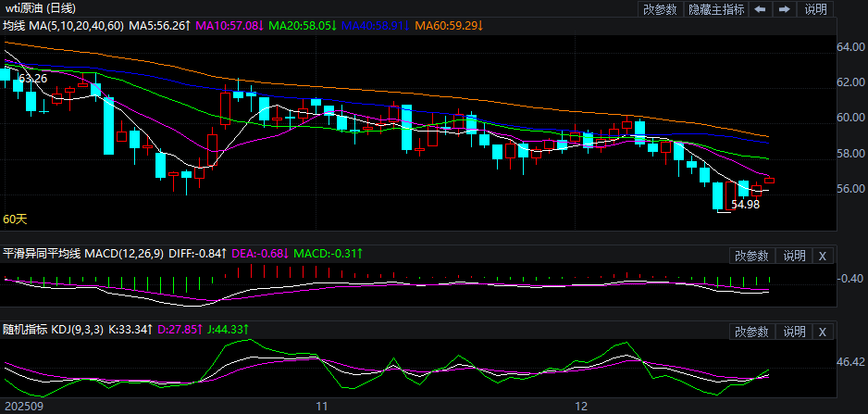Select the MA60 orange value label

point(449,26)
